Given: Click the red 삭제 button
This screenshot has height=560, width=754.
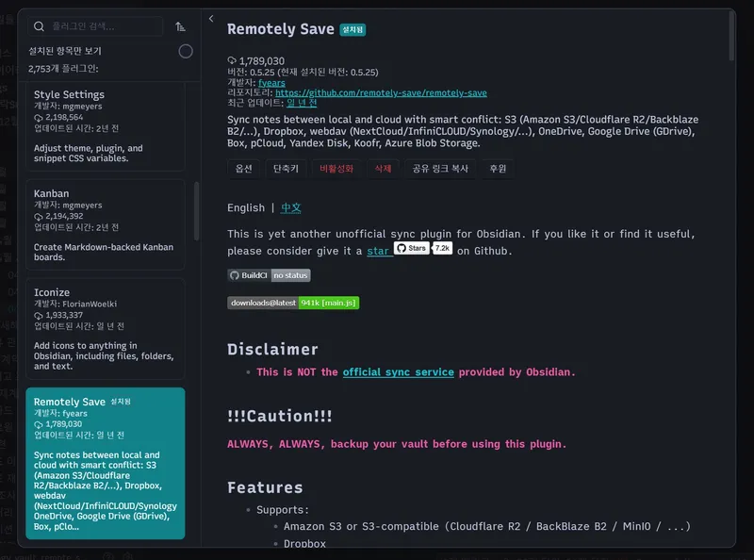Looking at the screenshot, I should 383,169.
